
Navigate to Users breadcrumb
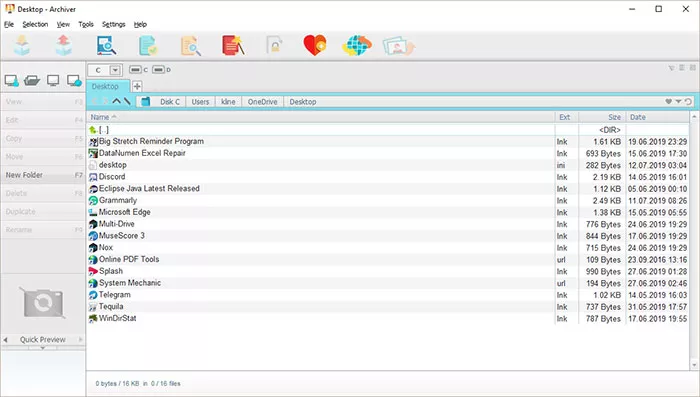[x=200, y=102]
